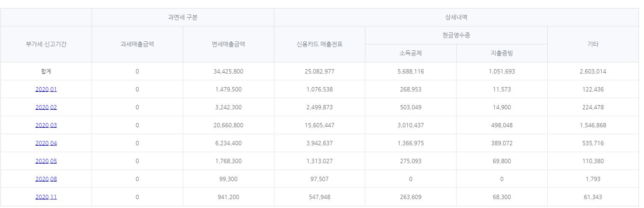Select the cell showing 15,605,447
This screenshot has width=644, height=208.
click(x=319, y=125)
